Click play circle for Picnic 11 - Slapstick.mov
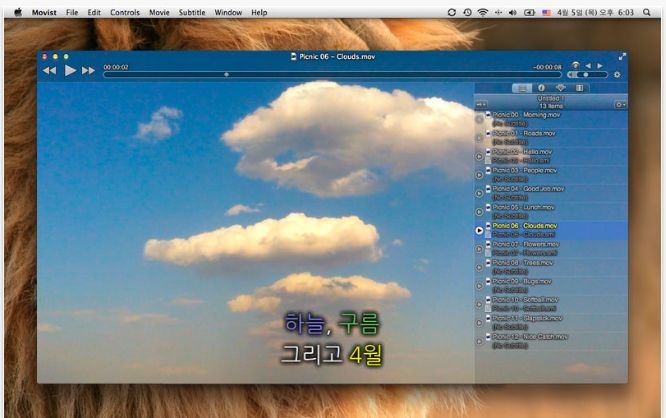 tap(479, 323)
